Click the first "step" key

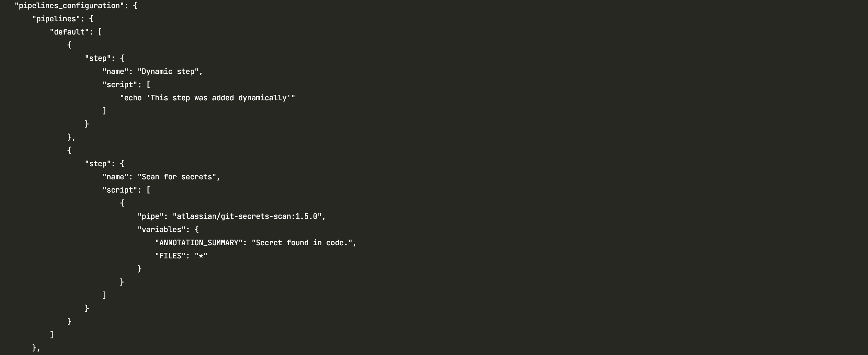tap(98, 58)
